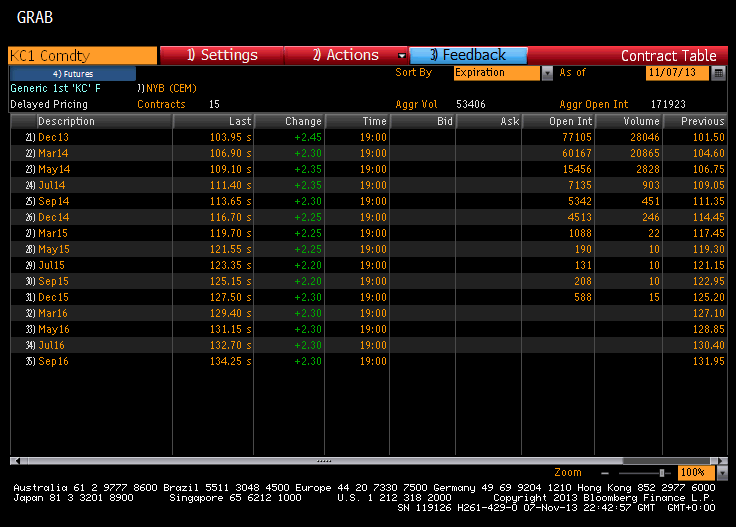
Task: Click the Sep16 previous price 131.95
Action: (x=709, y=361)
